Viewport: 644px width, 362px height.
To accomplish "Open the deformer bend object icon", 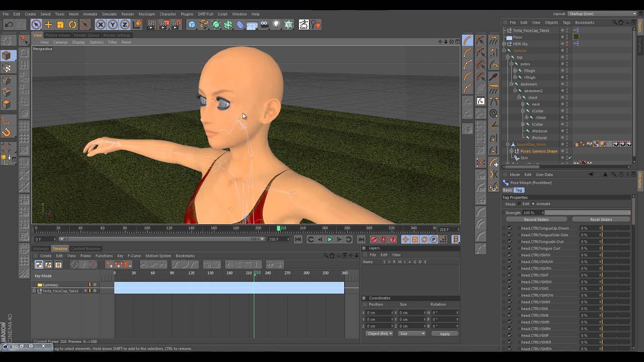I will (240, 25).
